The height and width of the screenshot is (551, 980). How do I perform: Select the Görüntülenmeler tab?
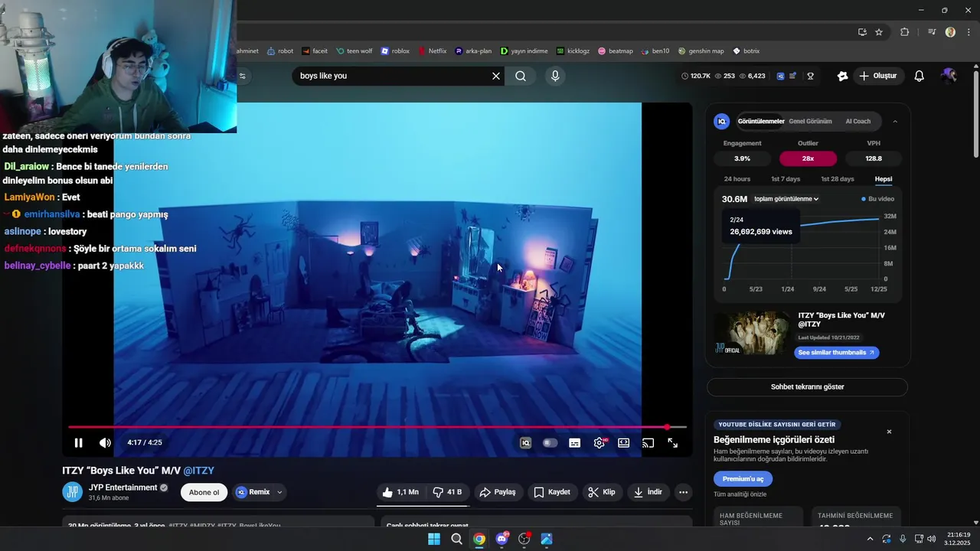761,121
